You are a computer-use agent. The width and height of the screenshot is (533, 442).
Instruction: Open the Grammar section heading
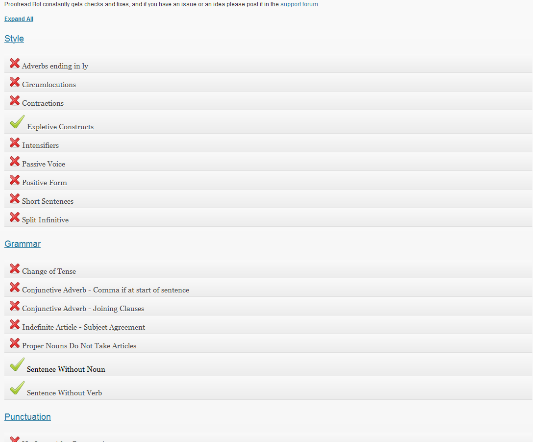coord(22,244)
